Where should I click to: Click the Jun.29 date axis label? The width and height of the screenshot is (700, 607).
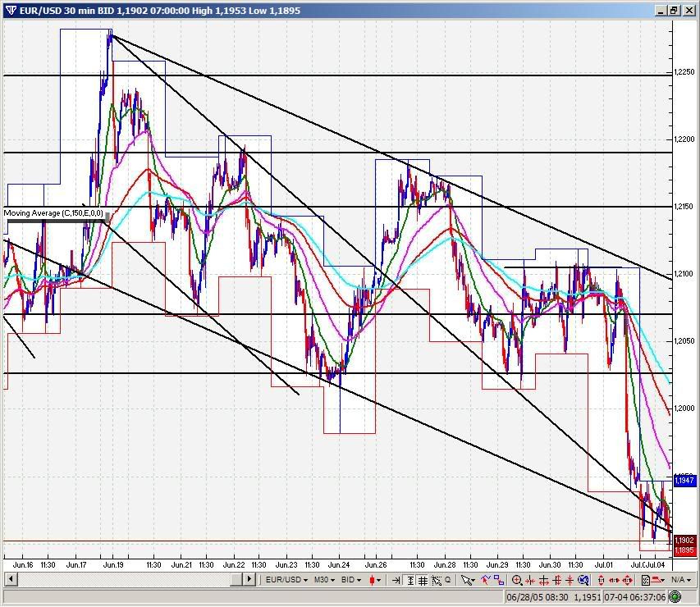(x=497, y=564)
